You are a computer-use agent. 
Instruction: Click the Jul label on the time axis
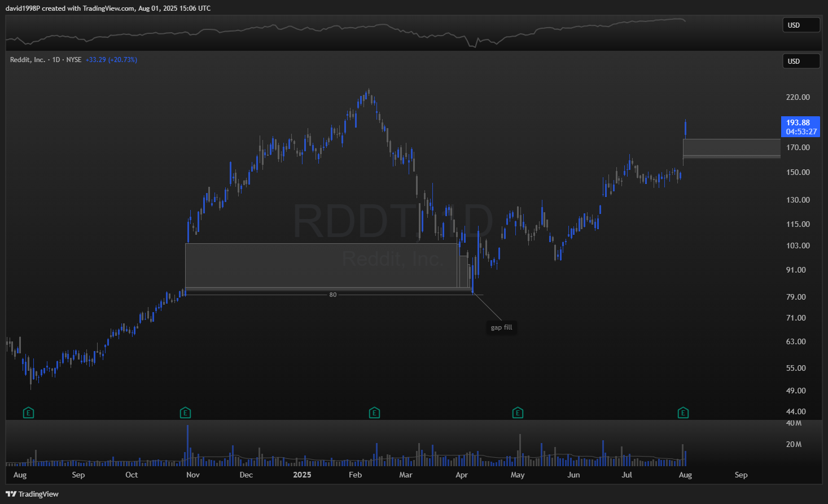627,475
